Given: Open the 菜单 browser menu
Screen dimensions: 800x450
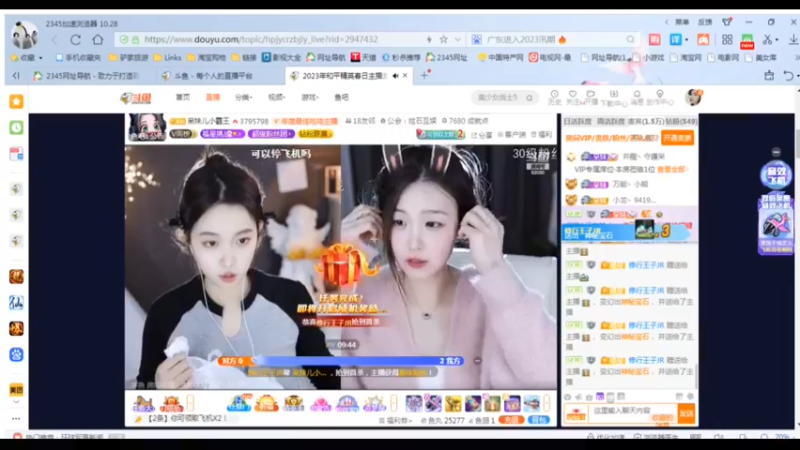Looking at the screenshot, I should 682,22.
